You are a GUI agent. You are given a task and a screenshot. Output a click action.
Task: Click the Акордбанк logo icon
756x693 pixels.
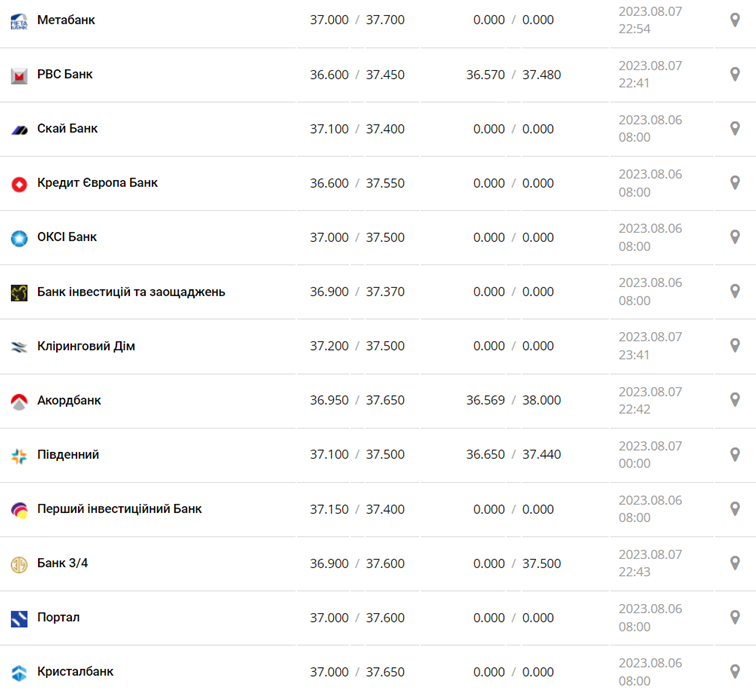19,401
